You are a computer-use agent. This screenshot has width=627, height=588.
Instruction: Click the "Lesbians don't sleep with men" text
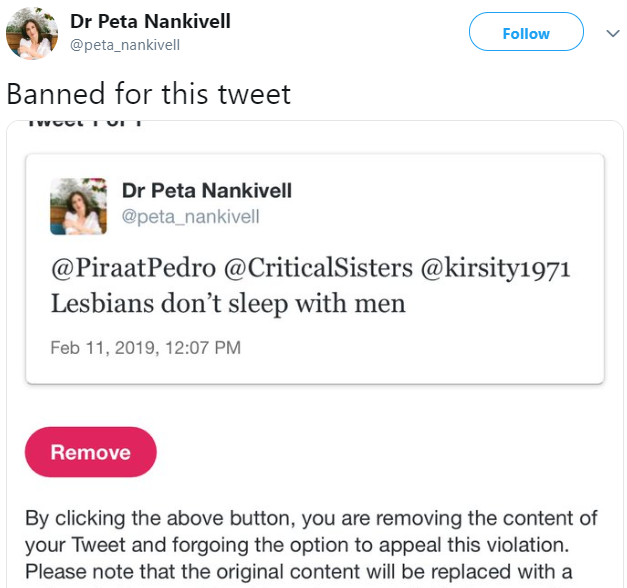[x=228, y=303]
